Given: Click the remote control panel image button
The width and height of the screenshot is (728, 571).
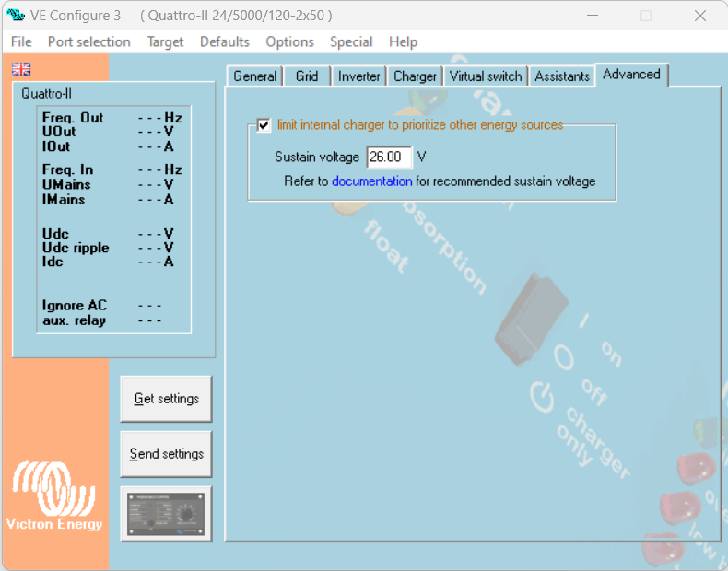Looking at the screenshot, I should tap(166, 514).
